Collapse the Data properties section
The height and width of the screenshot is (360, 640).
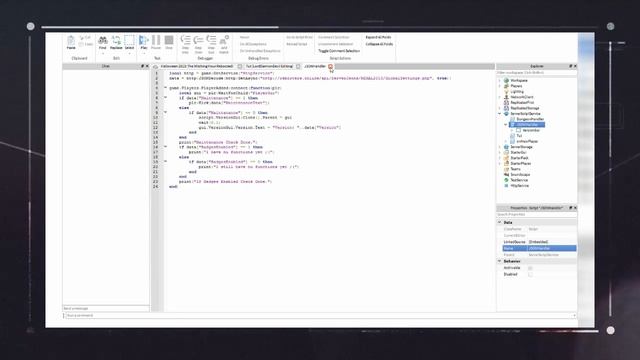(x=500, y=222)
